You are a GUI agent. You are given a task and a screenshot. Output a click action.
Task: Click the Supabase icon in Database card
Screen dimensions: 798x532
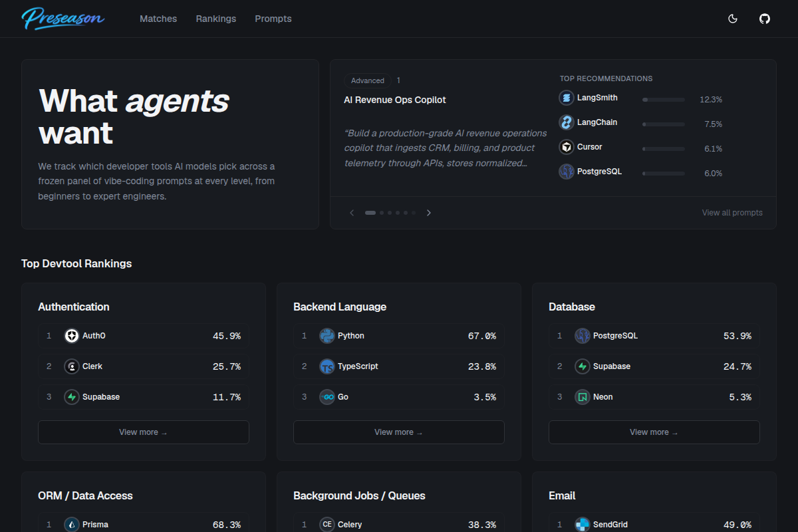coord(583,366)
